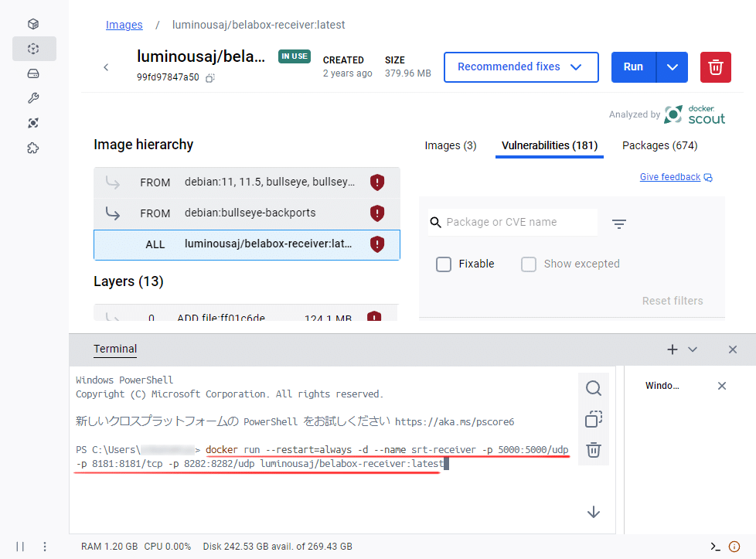The image size is (756, 559).
Task: Add a new terminal session with plus
Action: coord(672,349)
